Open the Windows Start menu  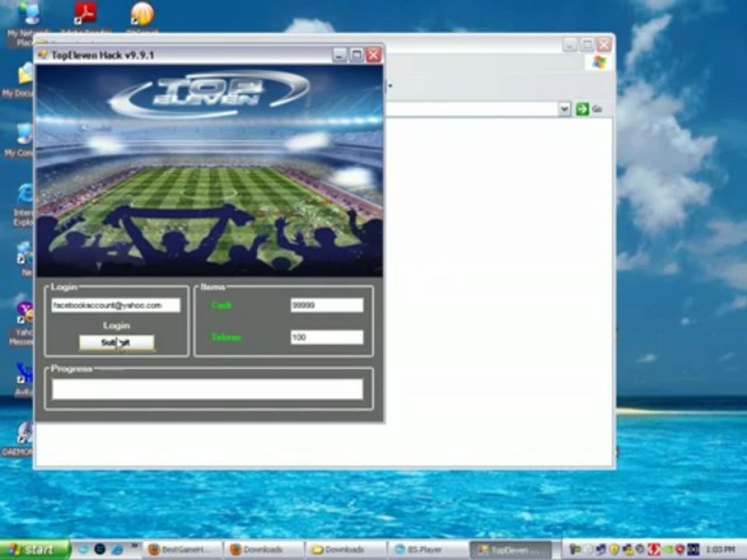coord(34,550)
